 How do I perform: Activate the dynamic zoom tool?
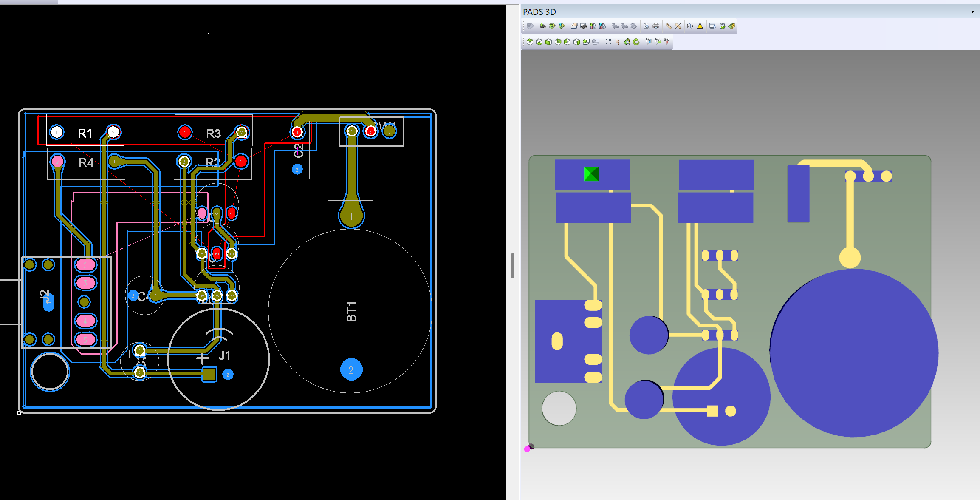[x=627, y=42]
